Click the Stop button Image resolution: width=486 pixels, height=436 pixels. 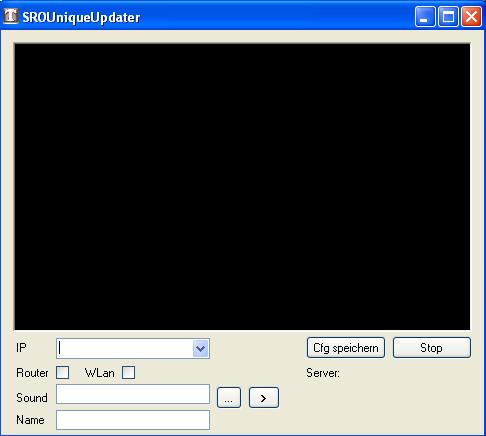point(432,348)
